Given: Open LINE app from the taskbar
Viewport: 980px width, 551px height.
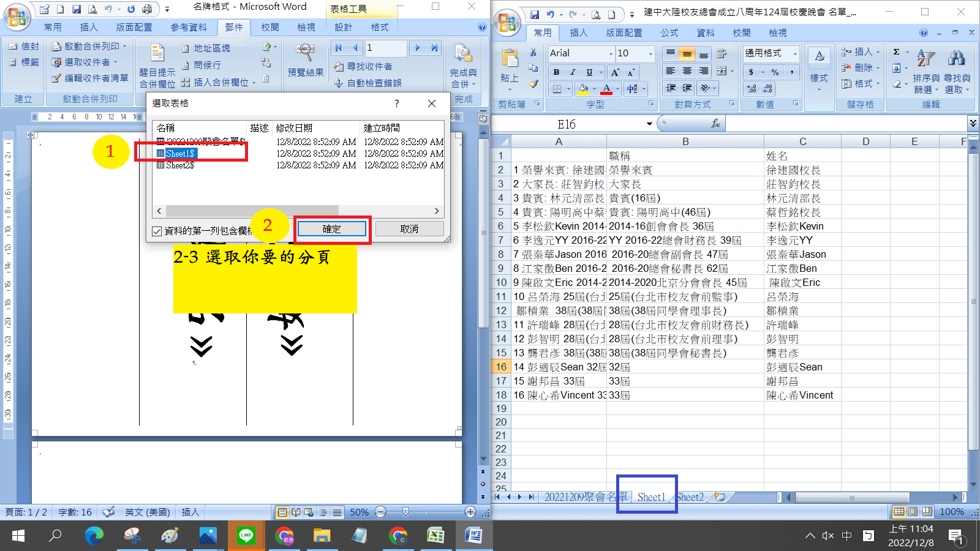Looking at the screenshot, I should 246,536.
